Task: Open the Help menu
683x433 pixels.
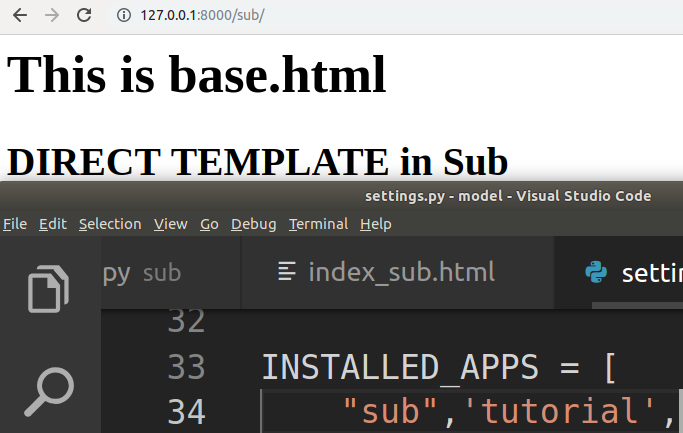Action: [x=375, y=224]
